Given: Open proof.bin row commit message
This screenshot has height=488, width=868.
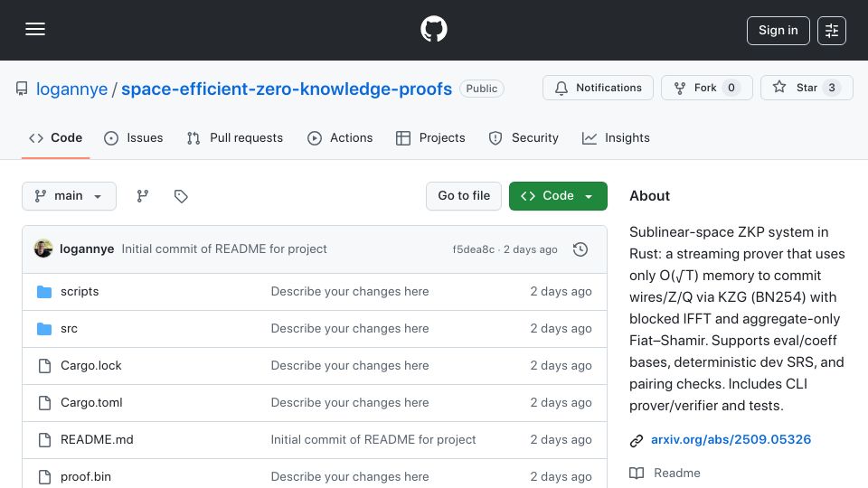Looking at the screenshot, I should point(350,477).
